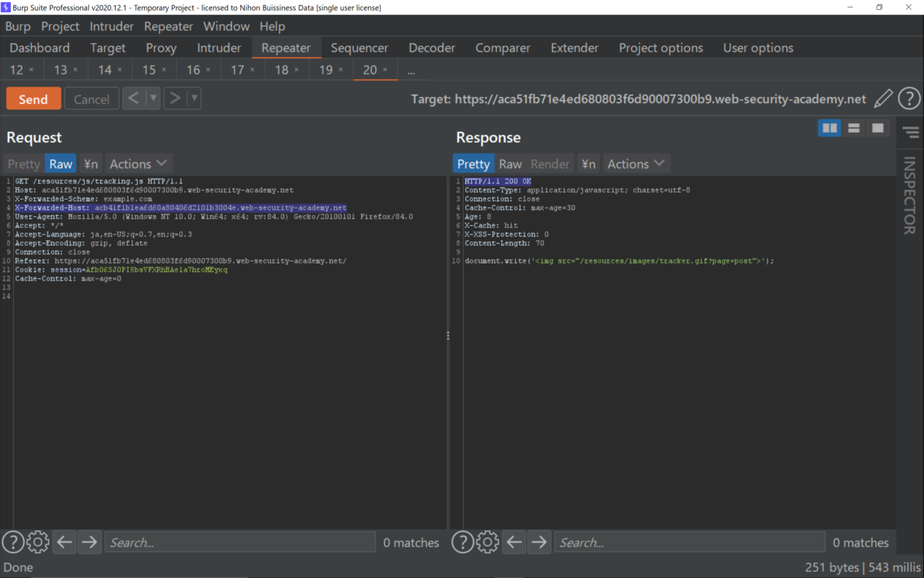
Task: Switch to Intruder tool tab
Action: point(219,48)
